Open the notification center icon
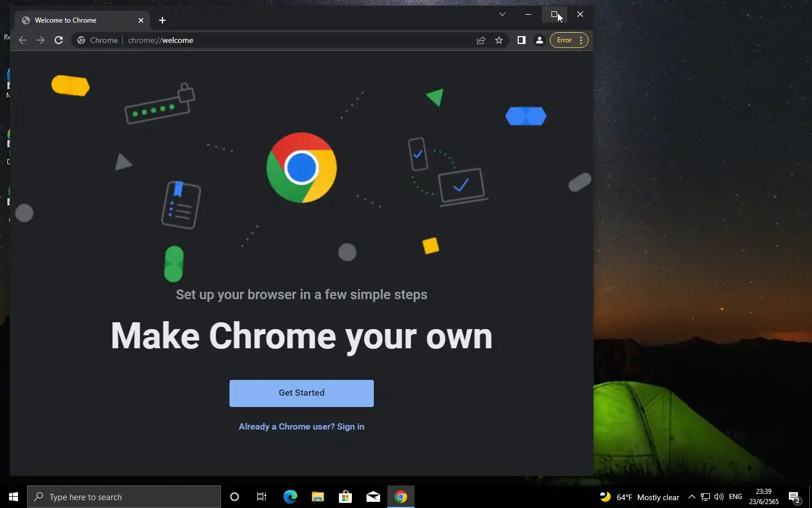 tap(795, 497)
